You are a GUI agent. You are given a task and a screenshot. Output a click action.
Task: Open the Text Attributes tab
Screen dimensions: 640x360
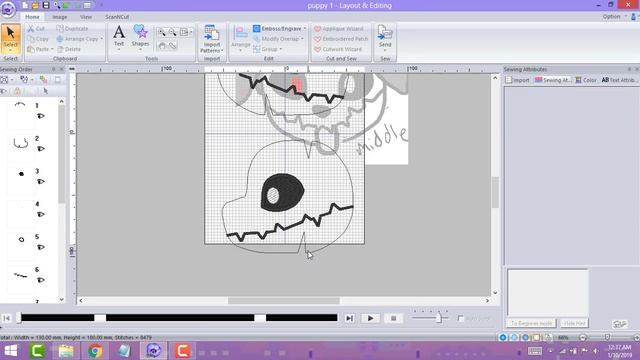[619, 80]
